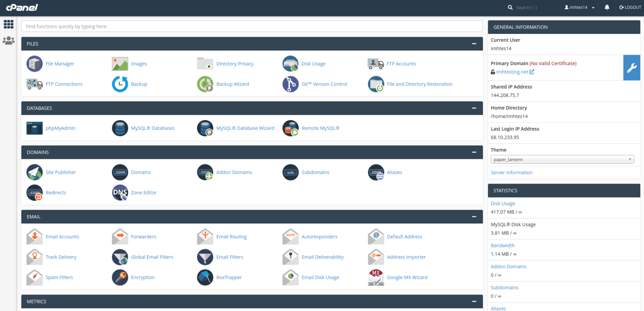Open the Autoresponders icon
The width and height of the screenshot is (644, 311).
(291, 237)
